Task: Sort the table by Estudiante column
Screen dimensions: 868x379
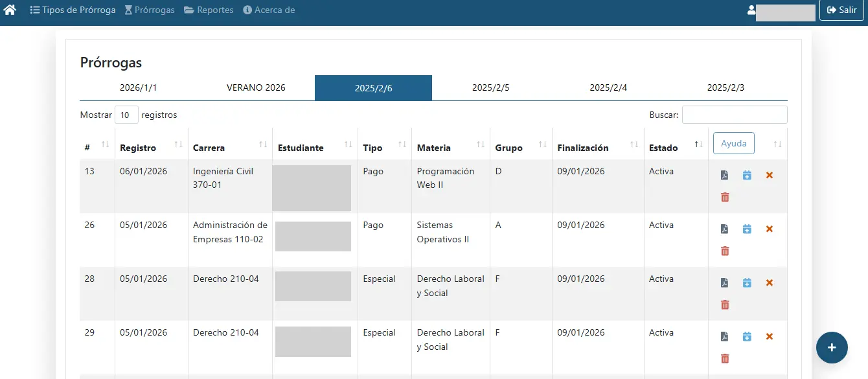Action: 315,144
